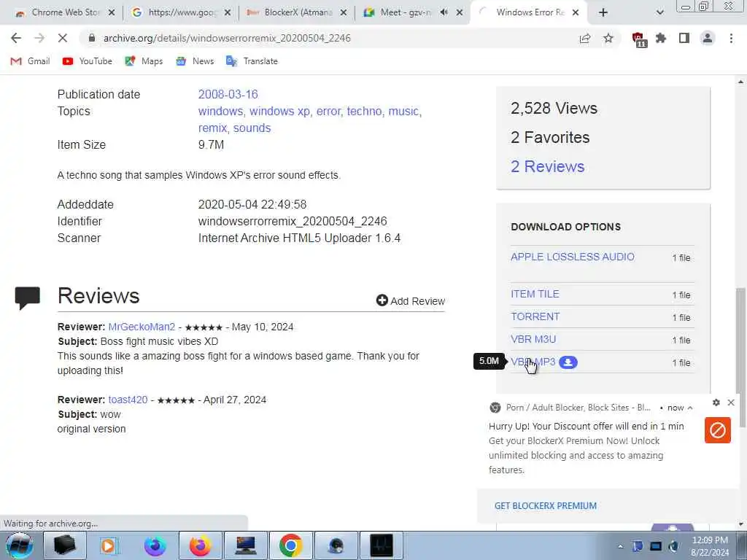Open the remix topic link
Image resolution: width=747 pixels, height=560 pixels.
[x=212, y=128]
